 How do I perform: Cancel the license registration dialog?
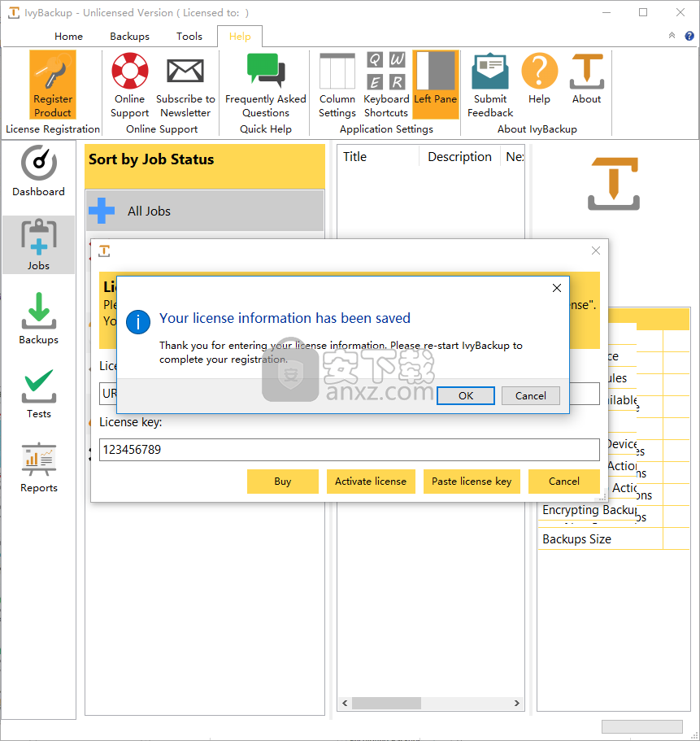tap(564, 481)
